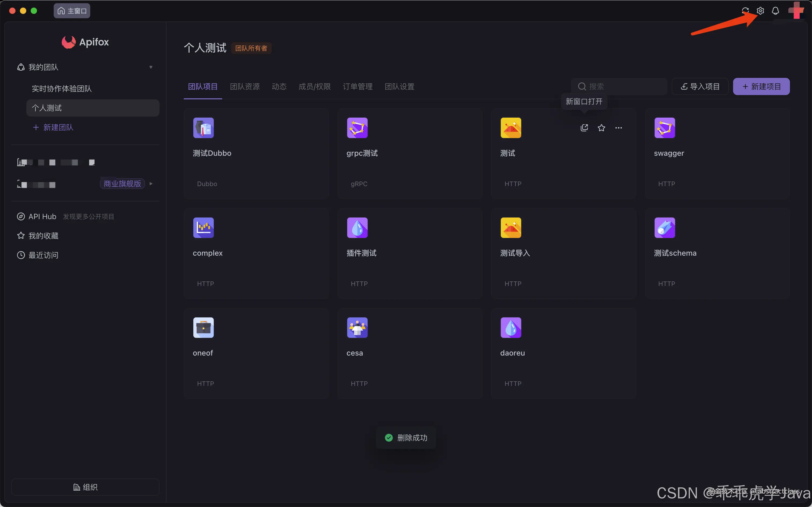Open the 主窗口 home tab
Screen dimensions: 812x507
click(x=72, y=11)
